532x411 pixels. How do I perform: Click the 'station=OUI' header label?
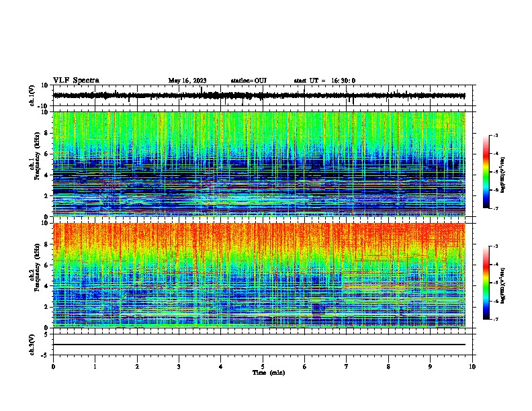point(249,81)
